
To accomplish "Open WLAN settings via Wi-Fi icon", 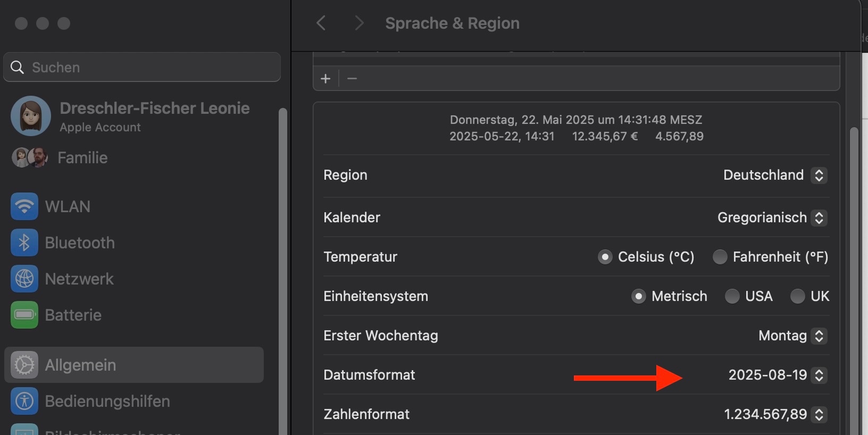I will (x=24, y=206).
